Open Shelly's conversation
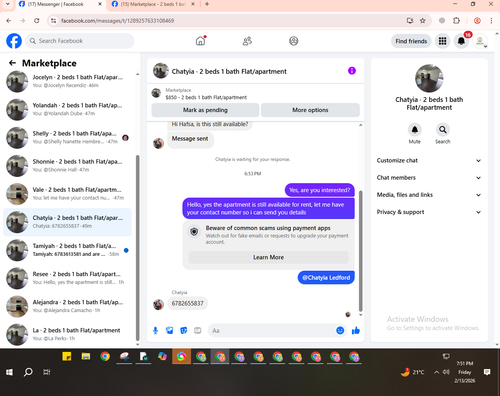 [x=68, y=138]
